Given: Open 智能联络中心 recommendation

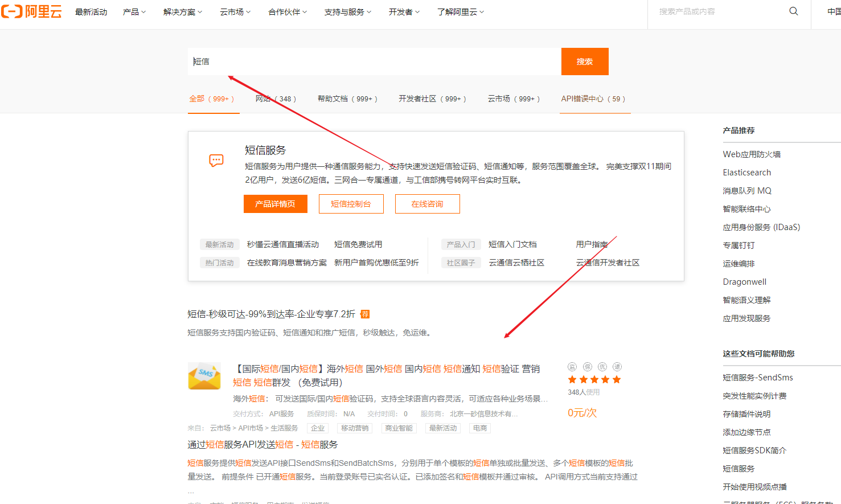Looking at the screenshot, I should [746, 209].
